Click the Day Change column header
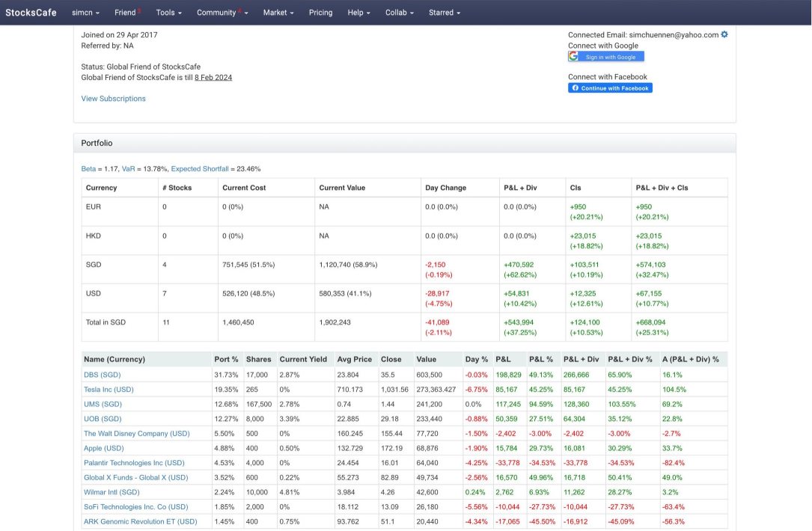The height and width of the screenshot is (531, 812). click(x=445, y=188)
